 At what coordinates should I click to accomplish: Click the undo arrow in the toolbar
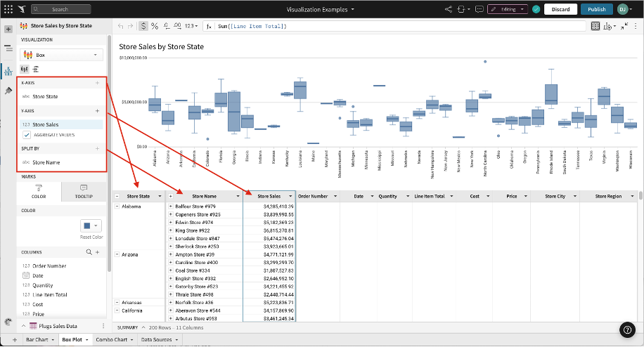pyautogui.click(x=120, y=26)
